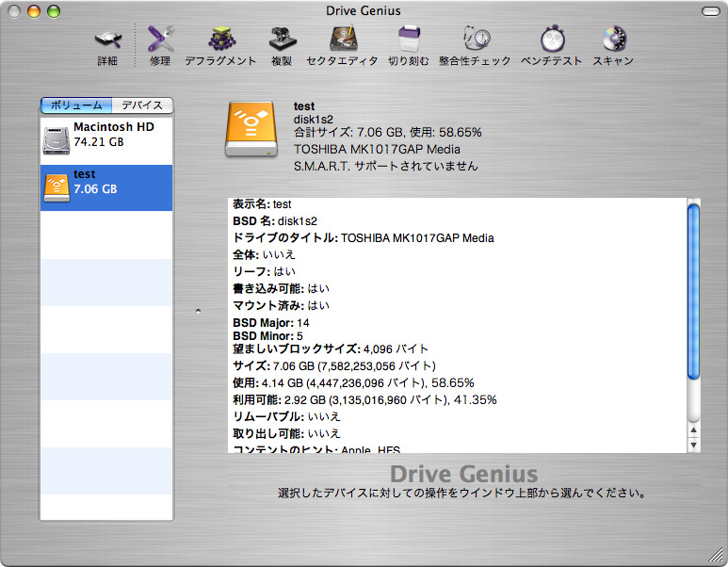This screenshot has height=567, width=728.
Task: Click the 望ましいブロックサイズ line
Action: point(331,348)
